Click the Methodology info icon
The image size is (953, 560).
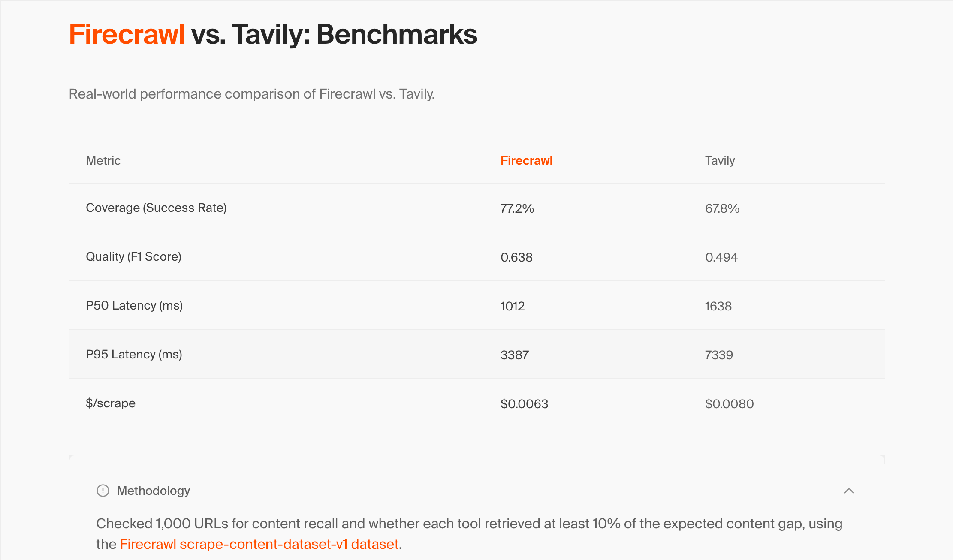(x=103, y=491)
